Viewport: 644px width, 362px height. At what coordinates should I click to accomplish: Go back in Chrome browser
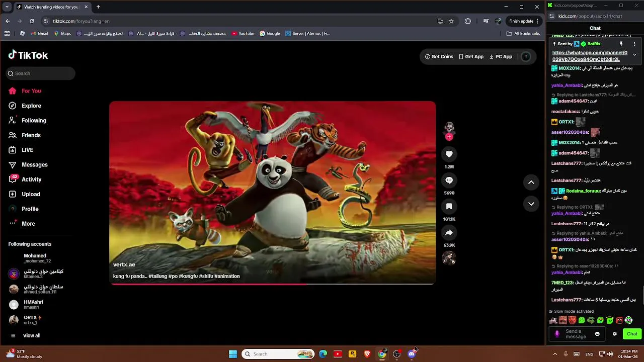8,21
